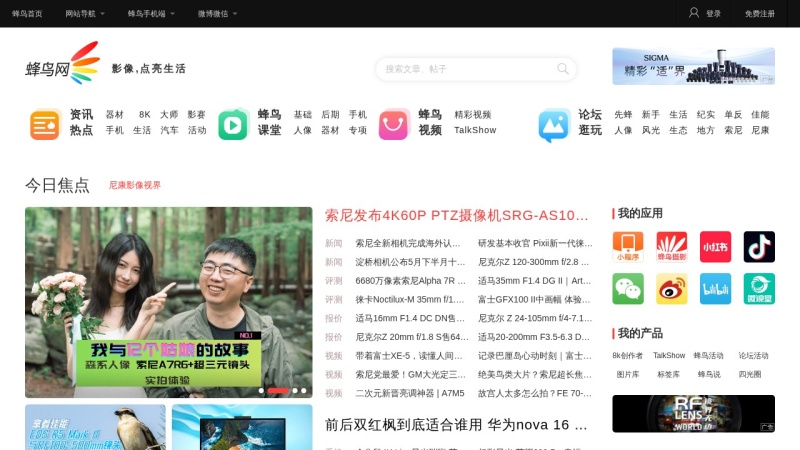Open headline 前后双红枫到底适合谁用 华为nova 16
Screen dimensions: 800x450
[456, 425]
